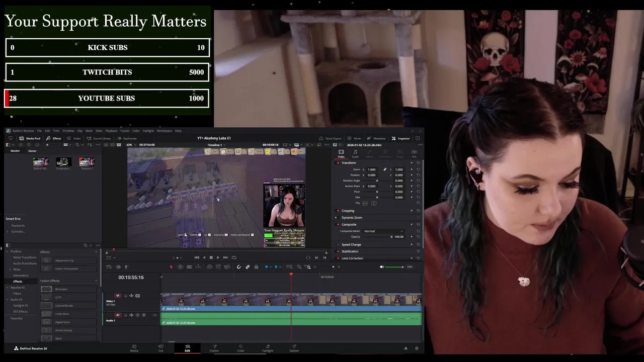Click the blue marker icon

(x=276, y=267)
